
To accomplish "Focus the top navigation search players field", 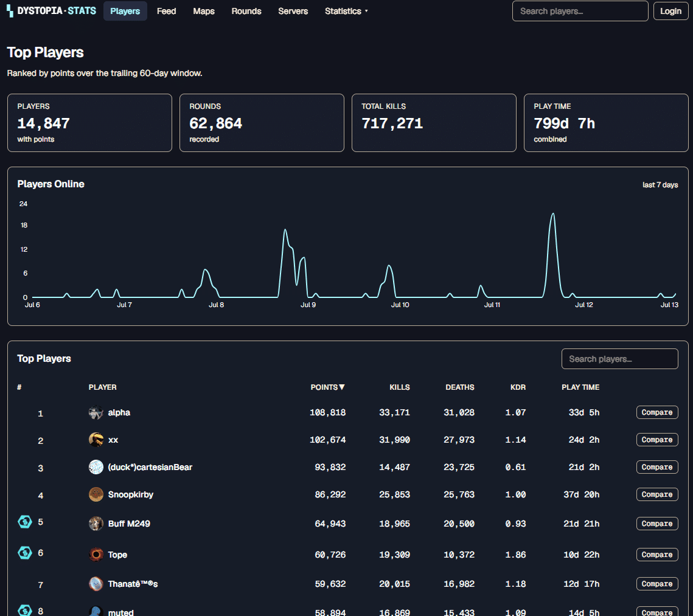I will pyautogui.click(x=580, y=11).
